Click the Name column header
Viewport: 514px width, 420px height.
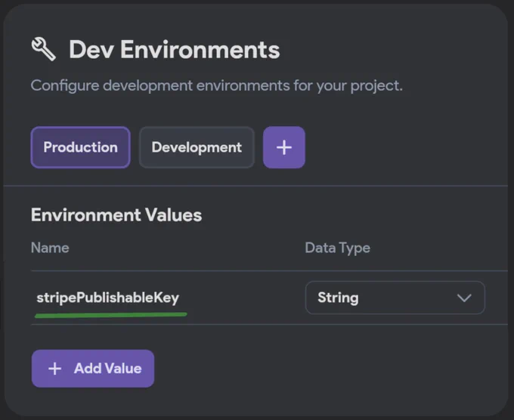tap(50, 248)
